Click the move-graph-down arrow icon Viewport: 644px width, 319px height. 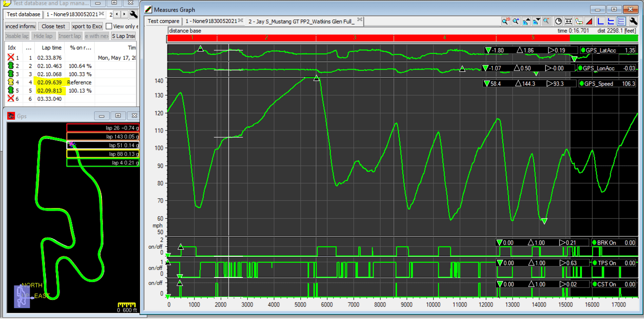click(536, 21)
